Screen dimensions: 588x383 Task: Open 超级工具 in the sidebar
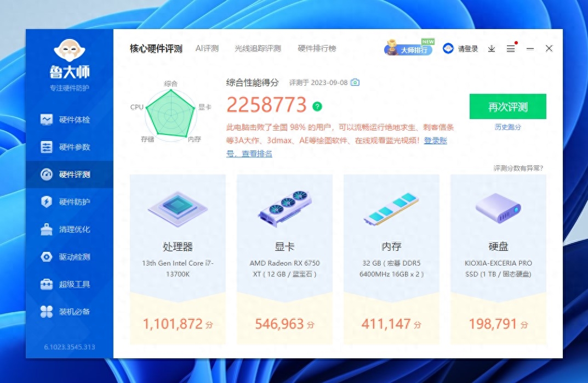click(x=70, y=284)
